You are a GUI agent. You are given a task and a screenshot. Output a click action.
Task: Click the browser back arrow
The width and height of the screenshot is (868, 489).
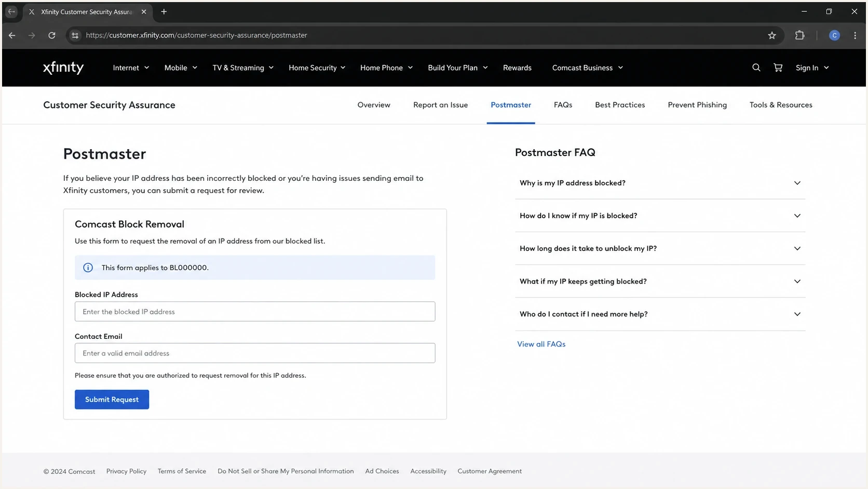[12, 35]
